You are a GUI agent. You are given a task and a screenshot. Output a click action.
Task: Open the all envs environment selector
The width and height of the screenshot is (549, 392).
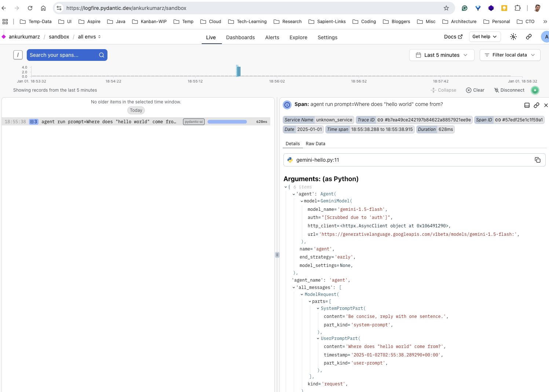[x=89, y=37]
